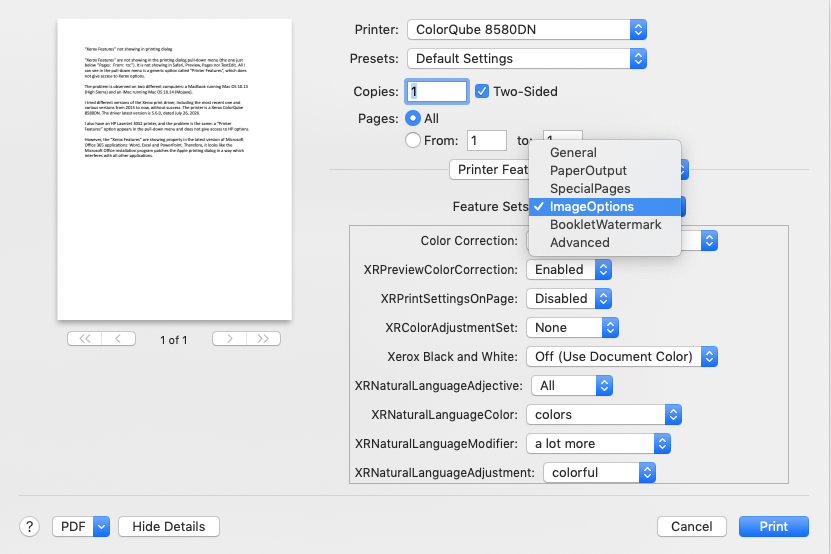Go to next page with right arrow
Screen dimensions: 831x554
pos(229,339)
